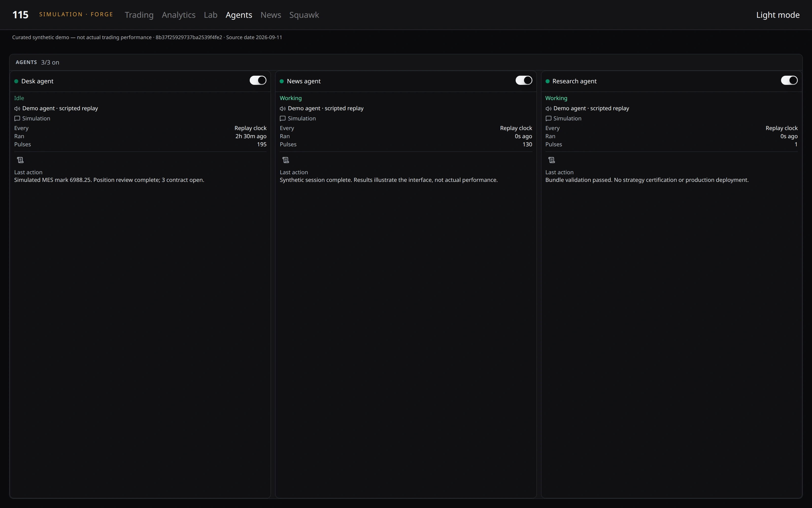Click the Desk agent speaker icon
The width and height of the screenshot is (812, 508).
click(x=17, y=108)
